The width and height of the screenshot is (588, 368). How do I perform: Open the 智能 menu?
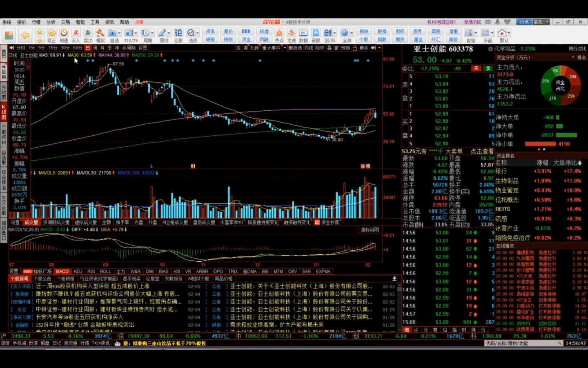80,22
